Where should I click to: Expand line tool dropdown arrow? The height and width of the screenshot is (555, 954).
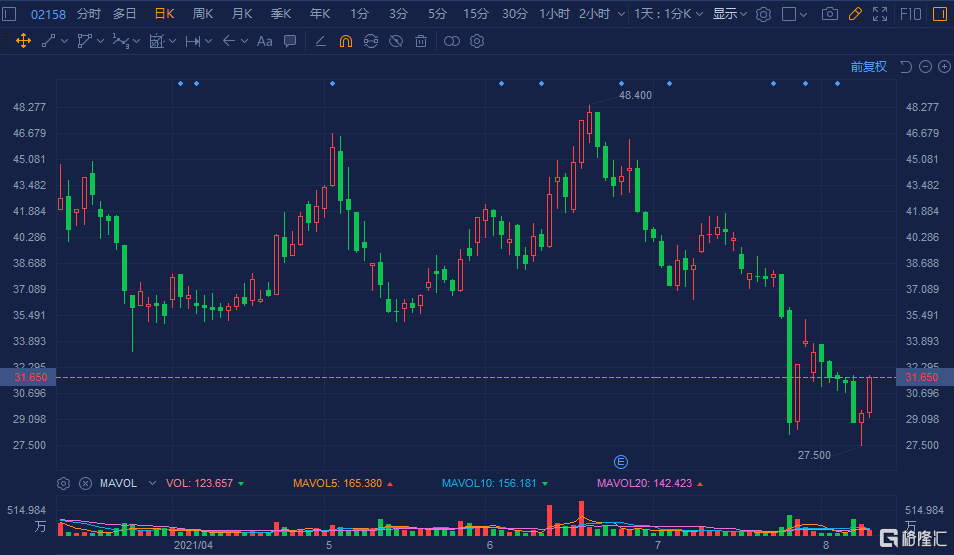click(x=64, y=41)
